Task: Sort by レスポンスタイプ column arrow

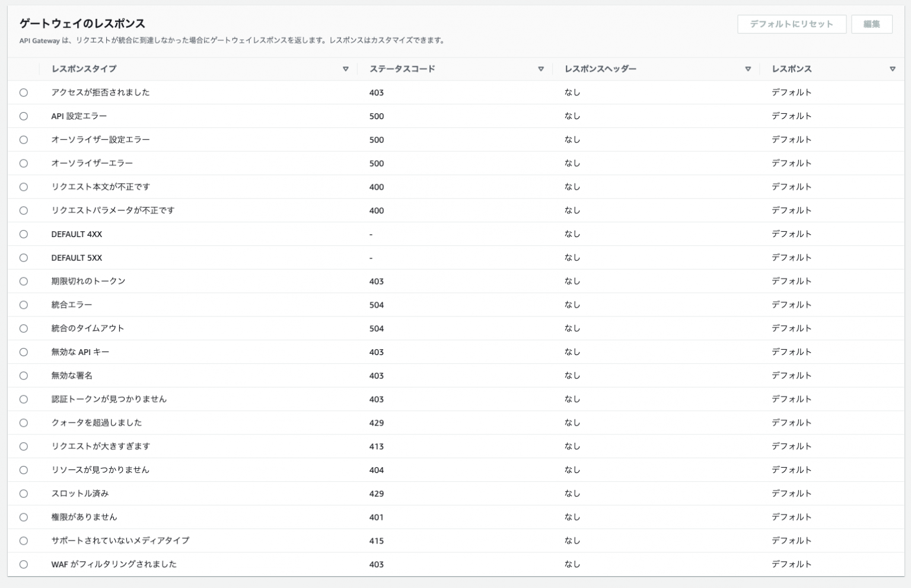Action: (x=346, y=69)
